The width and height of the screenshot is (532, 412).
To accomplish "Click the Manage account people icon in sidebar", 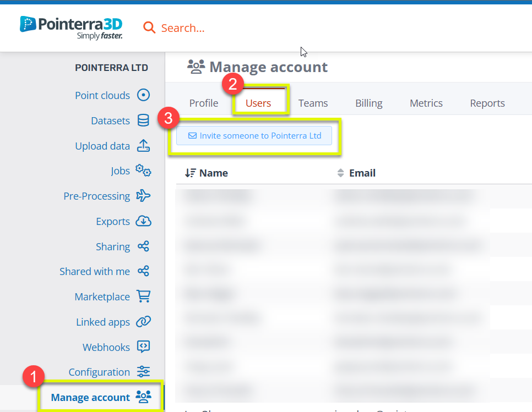I will click(143, 397).
